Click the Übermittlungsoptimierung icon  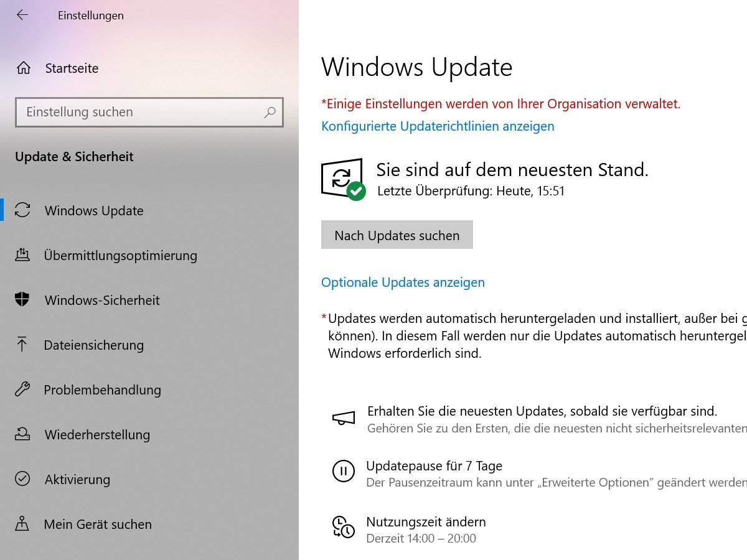pos(22,255)
